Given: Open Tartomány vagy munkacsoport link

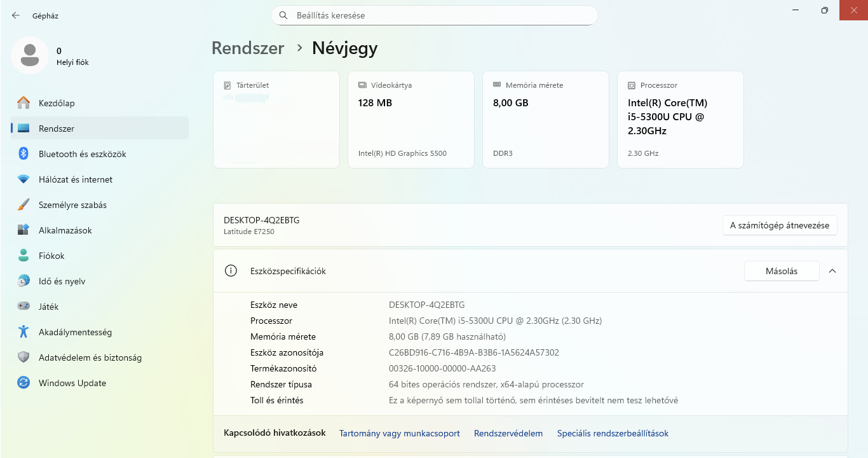Looking at the screenshot, I should (x=400, y=433).
